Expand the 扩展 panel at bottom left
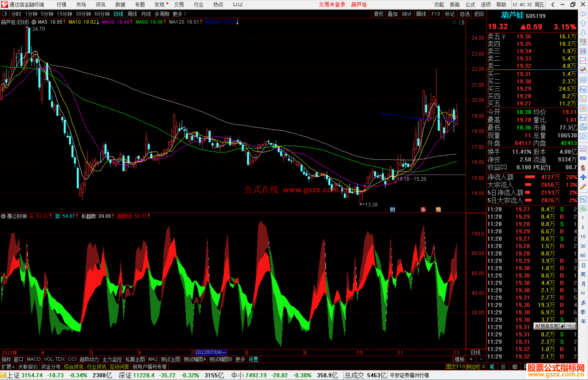The image size is (588, 380). (x=8, y=367)
